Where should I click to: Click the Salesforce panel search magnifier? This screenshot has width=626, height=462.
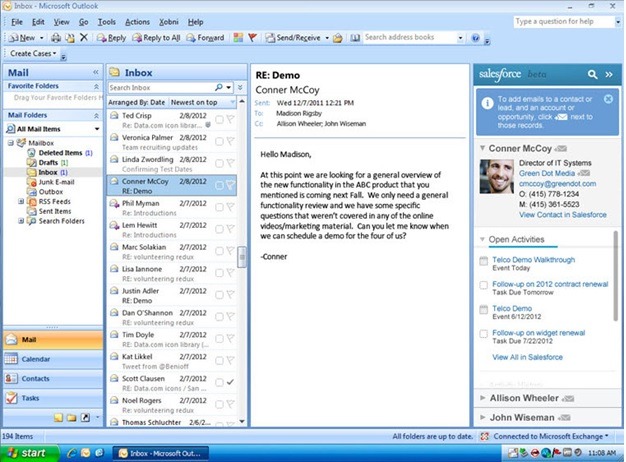pos(592,74)
